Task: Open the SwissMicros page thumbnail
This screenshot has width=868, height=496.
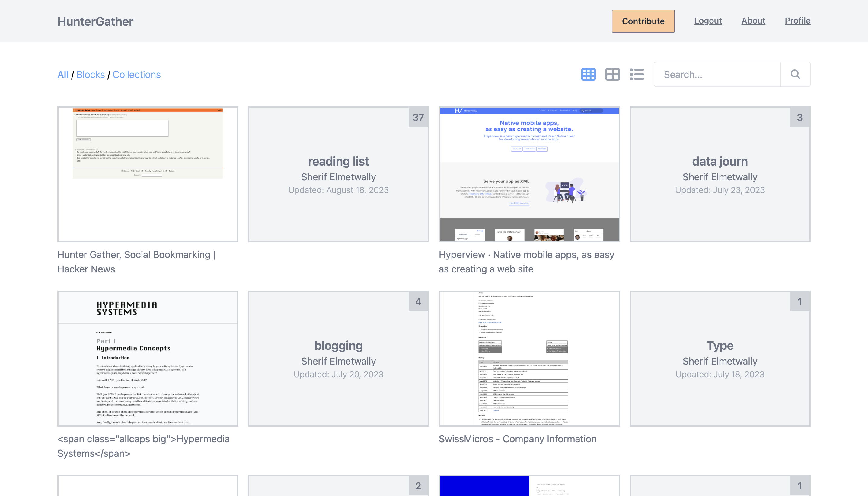Action: (529, 358)
